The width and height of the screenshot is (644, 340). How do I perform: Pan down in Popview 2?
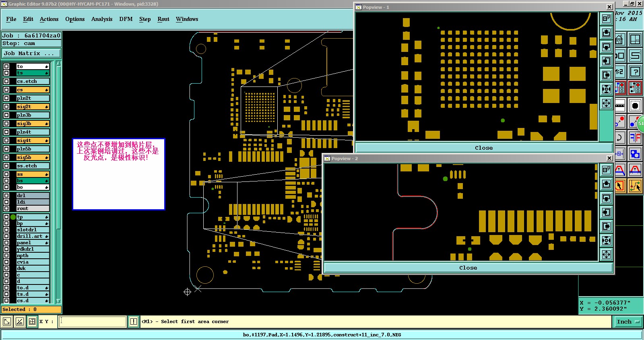pyautogui.click(x=606, y=198)
